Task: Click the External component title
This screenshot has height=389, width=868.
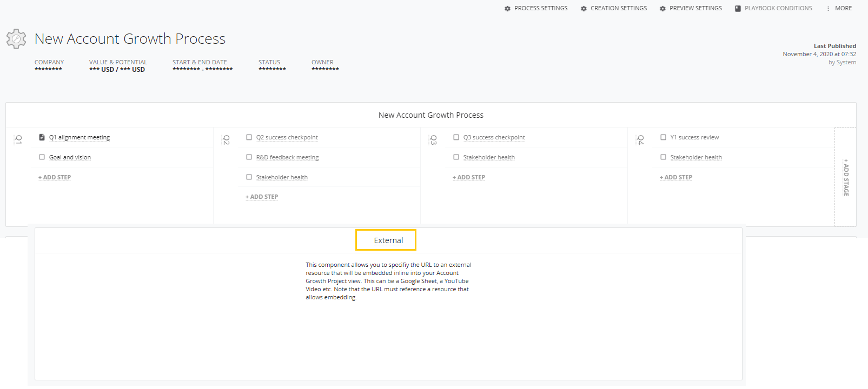Action: coord(388,240)
